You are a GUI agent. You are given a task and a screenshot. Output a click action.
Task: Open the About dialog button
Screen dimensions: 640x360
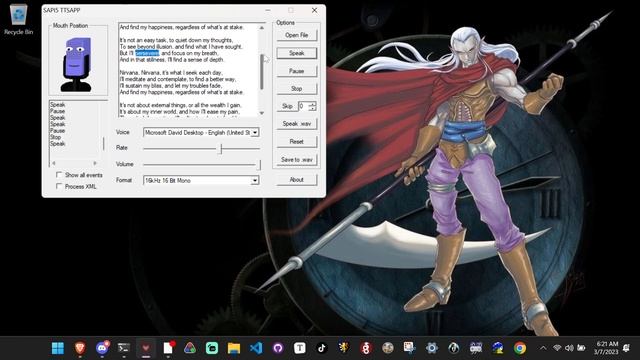[x=297, y=180]
